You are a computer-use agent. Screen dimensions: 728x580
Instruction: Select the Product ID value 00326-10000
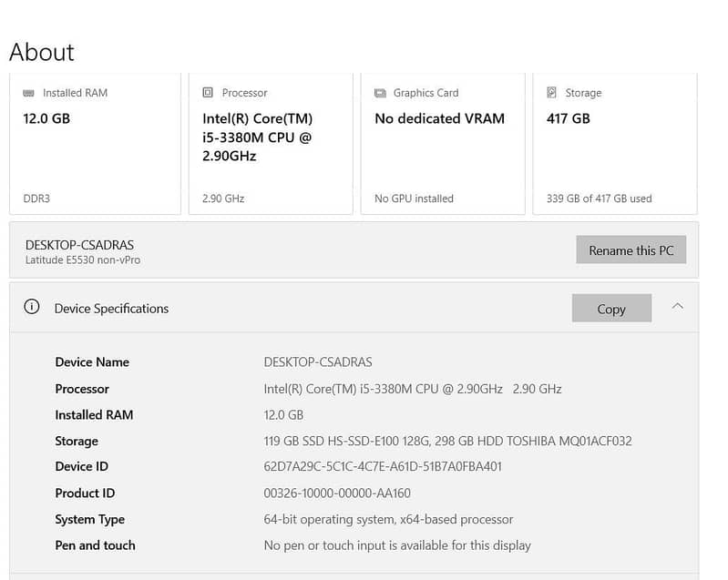click(x=337, y=493)
